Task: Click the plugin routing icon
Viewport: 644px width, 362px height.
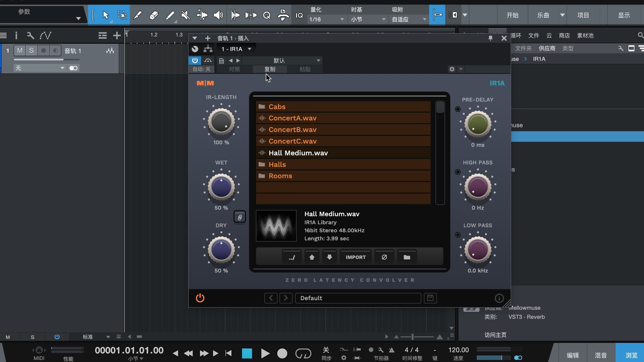Action: (208, 49)
